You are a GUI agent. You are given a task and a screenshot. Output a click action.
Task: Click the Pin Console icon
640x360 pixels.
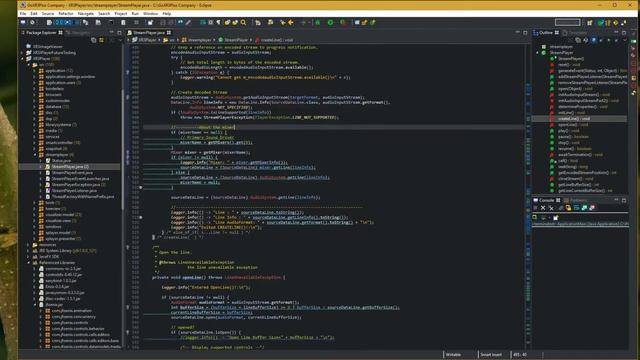(535, 218)
